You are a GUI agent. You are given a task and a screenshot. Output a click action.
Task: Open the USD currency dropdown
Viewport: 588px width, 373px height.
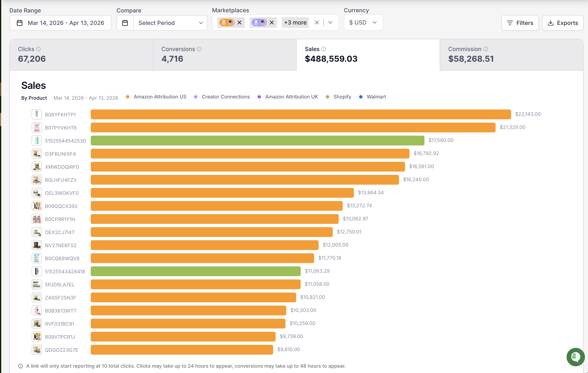tap(363, 23)
